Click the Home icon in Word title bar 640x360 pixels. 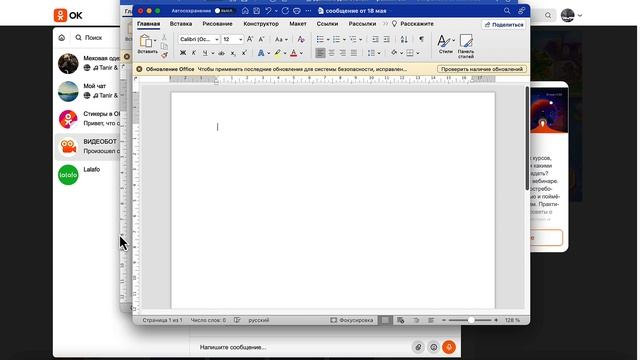(245, 11)
